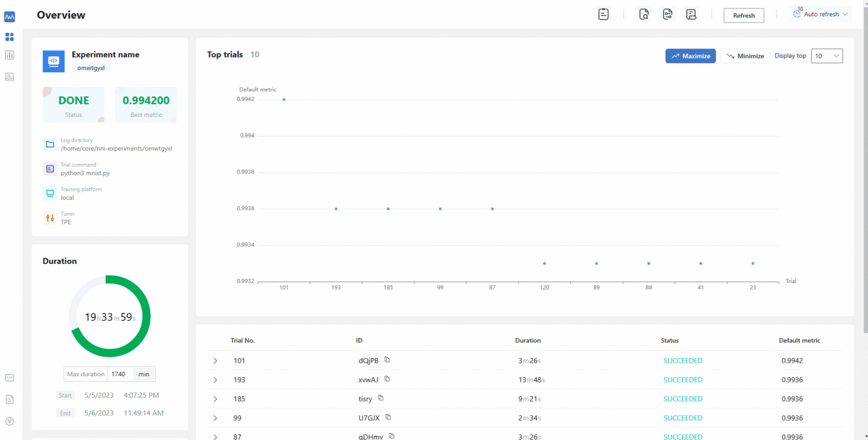The height and width of the screenshot is (440, 868).
Task: Expand trial 193 row details
Action: point(215,380)
